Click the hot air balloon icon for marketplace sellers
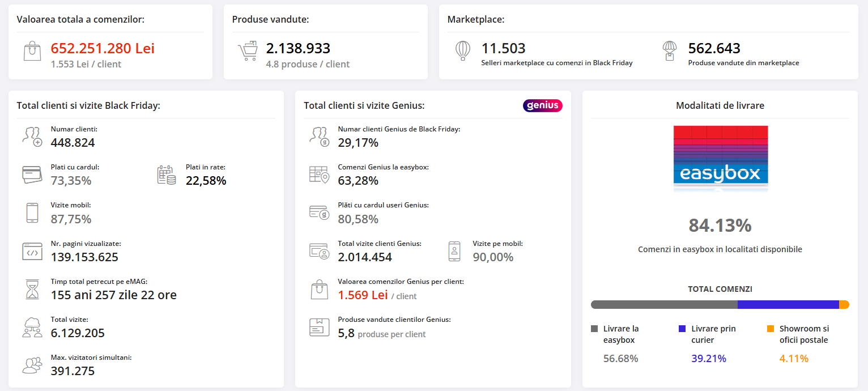868x391 pixels. pyautogui.click(x=462, y=51)
